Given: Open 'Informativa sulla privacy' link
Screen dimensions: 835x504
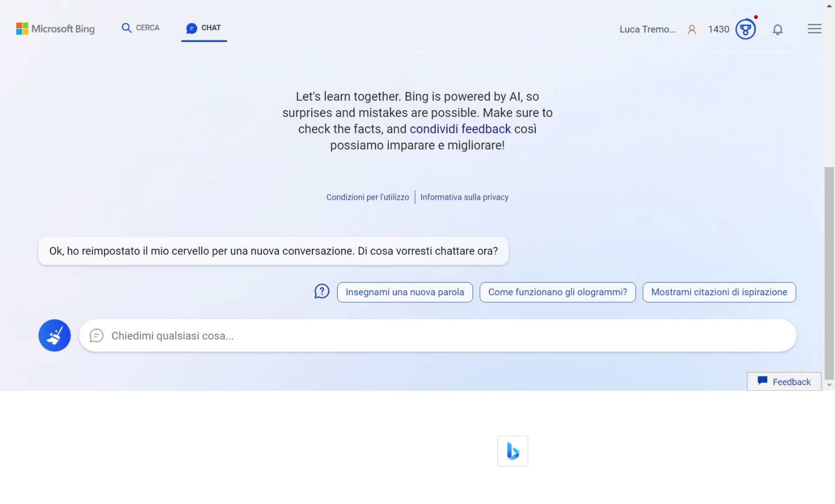Looking at the screenshot, I should (464, 197).
